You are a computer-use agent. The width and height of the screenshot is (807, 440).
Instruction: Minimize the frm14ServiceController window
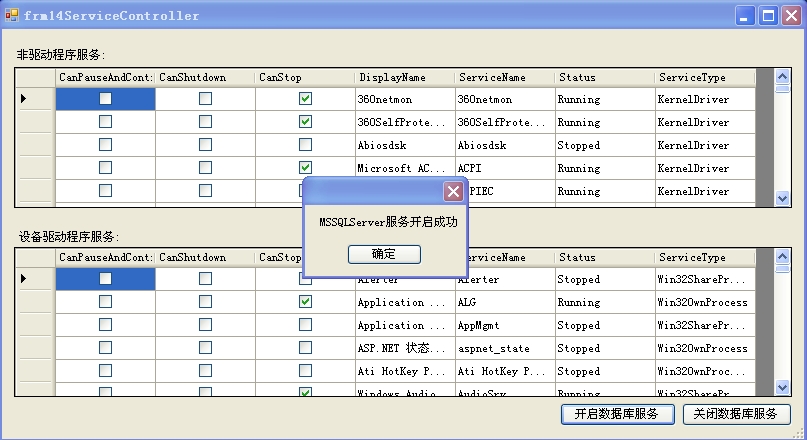[744, 16]
